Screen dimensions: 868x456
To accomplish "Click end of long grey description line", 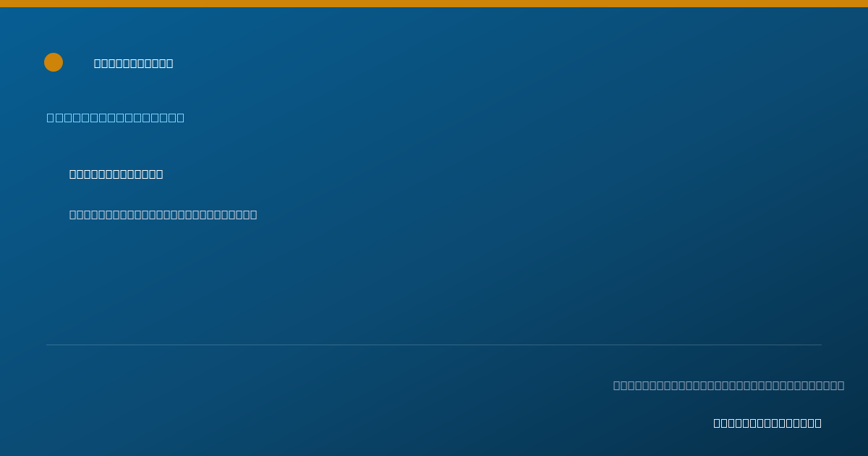I will coord(254,215).
